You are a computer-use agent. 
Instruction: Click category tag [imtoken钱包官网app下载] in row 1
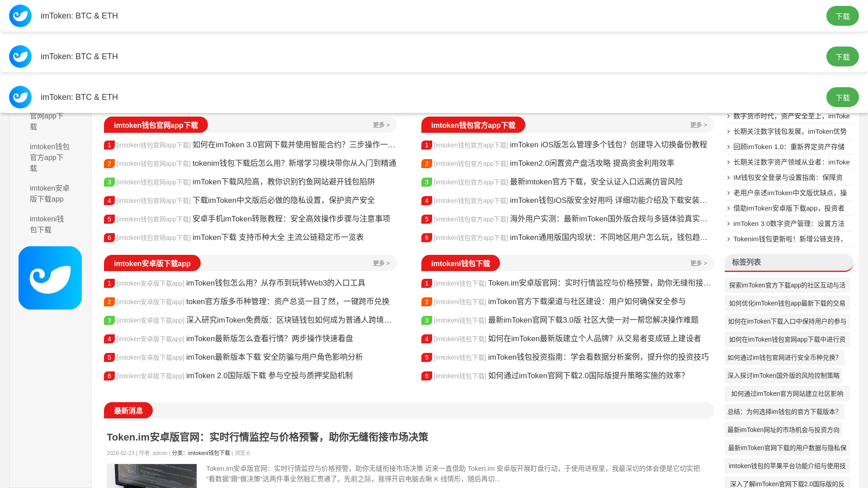click(x=154, y=145)
